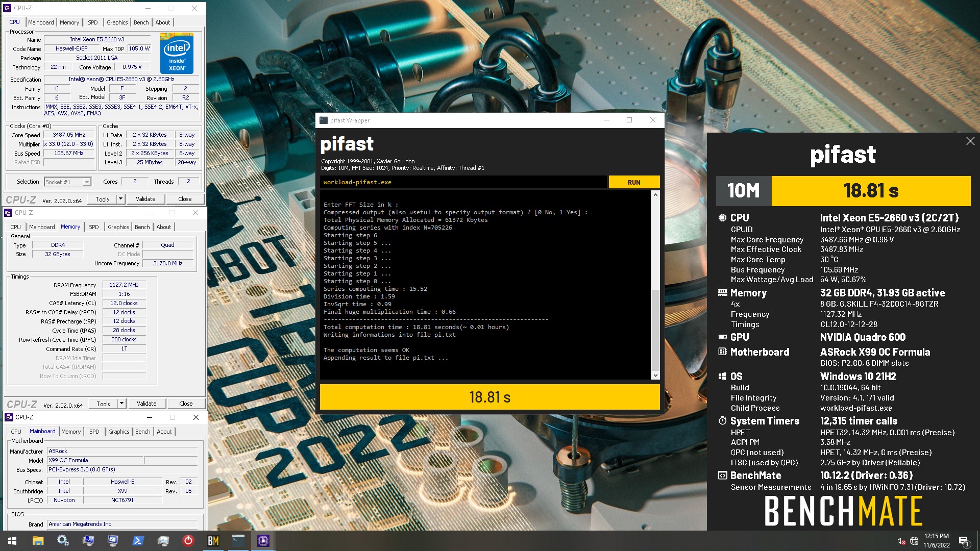Activate the console window taskbar icon

(238, 541)
